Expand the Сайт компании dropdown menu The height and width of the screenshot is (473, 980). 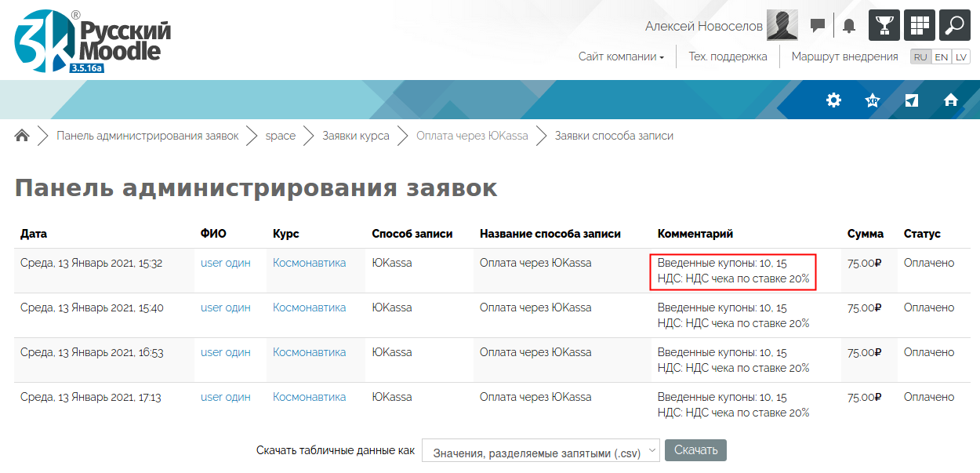[x=621, y=56]
